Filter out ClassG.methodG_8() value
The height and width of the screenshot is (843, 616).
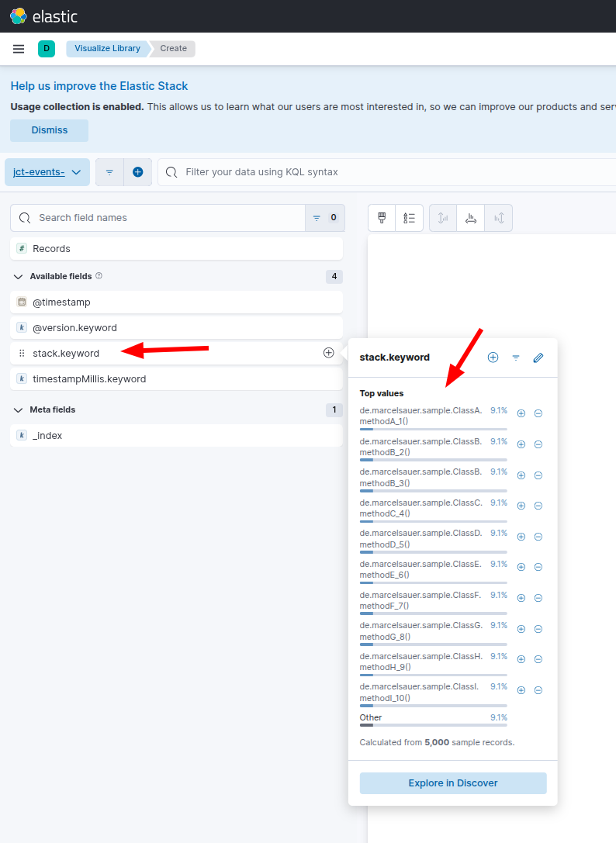538,629
